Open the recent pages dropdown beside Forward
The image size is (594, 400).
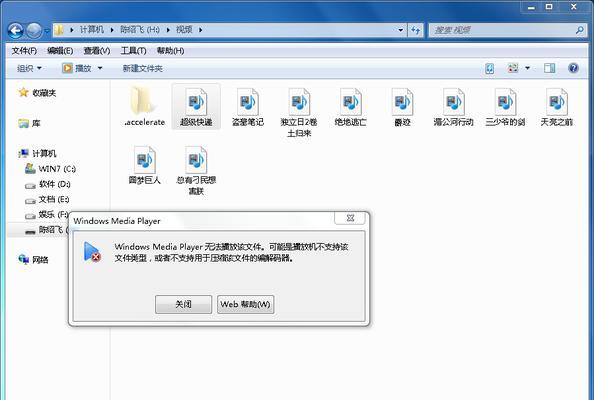pyautogui.click(x=47, y=31)
